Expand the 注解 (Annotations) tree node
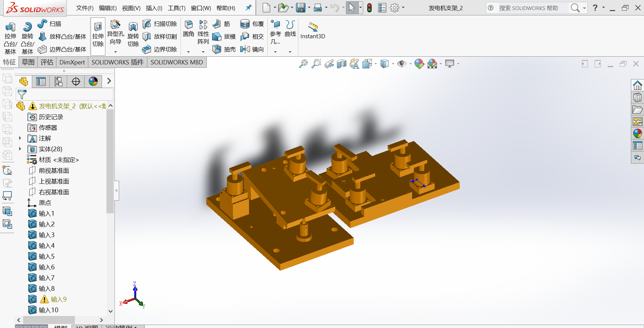Viewport: 644px width, 328px height. (20, 138)
